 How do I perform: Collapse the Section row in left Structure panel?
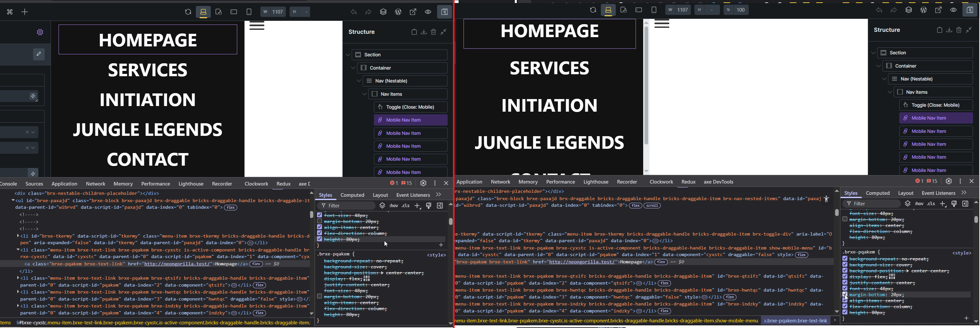point(348,55)
